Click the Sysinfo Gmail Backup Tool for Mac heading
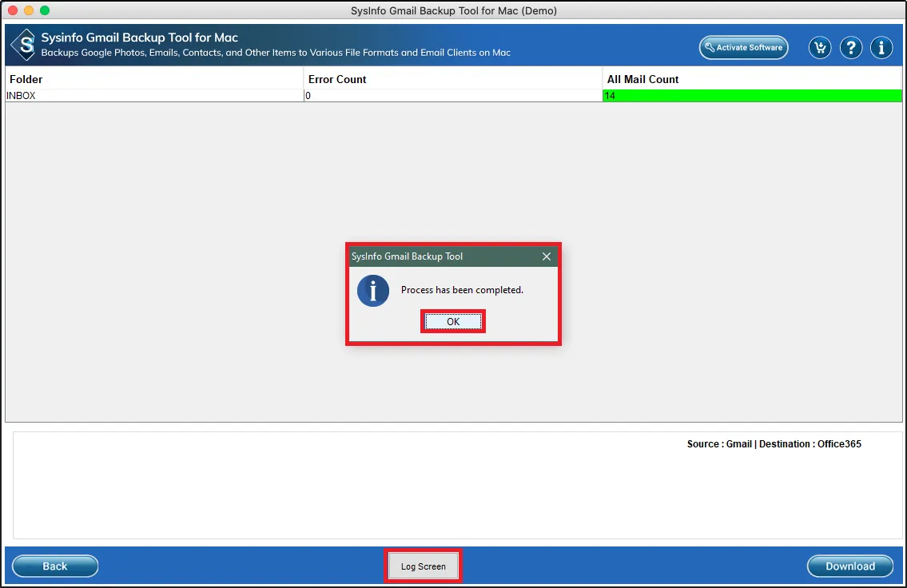The image size is (907, 588). tap(139, 38)
